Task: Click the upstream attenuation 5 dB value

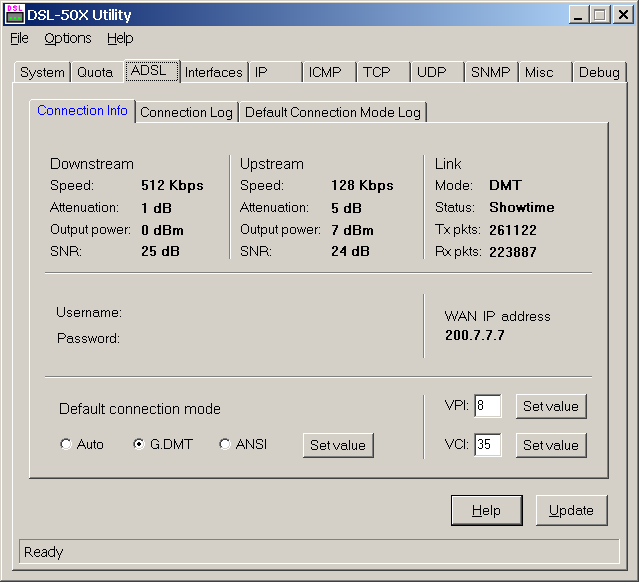Action: click(x=346, y=208)
